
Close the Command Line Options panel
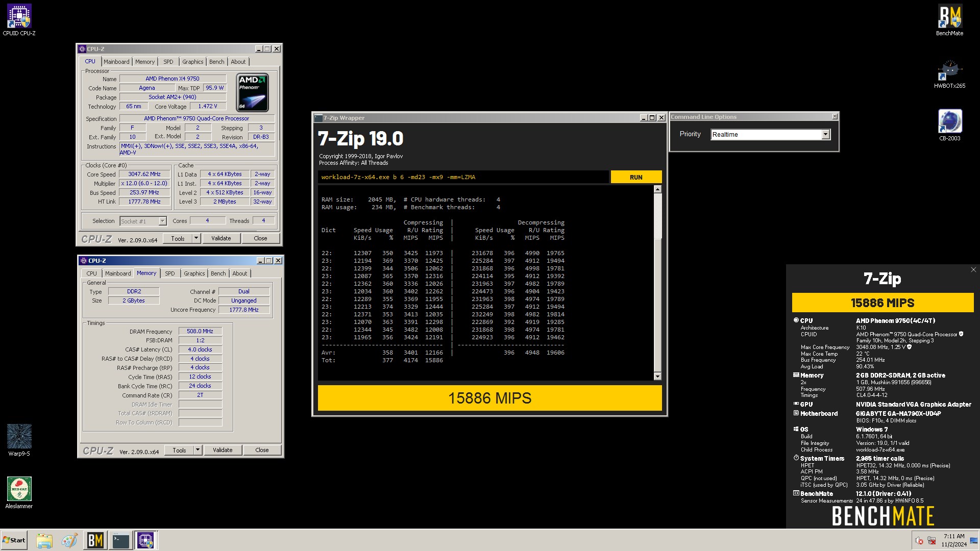(x=835, y=117)
